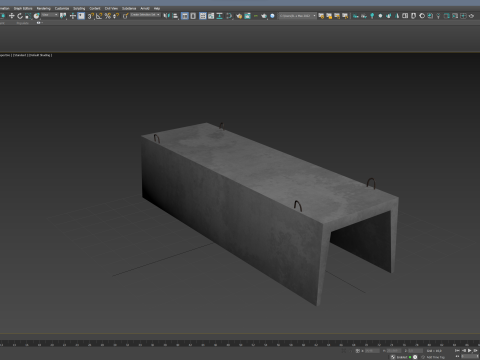Click the Populate crowd icon in ribbon
The image size is (480, 360).
point(39,23)
